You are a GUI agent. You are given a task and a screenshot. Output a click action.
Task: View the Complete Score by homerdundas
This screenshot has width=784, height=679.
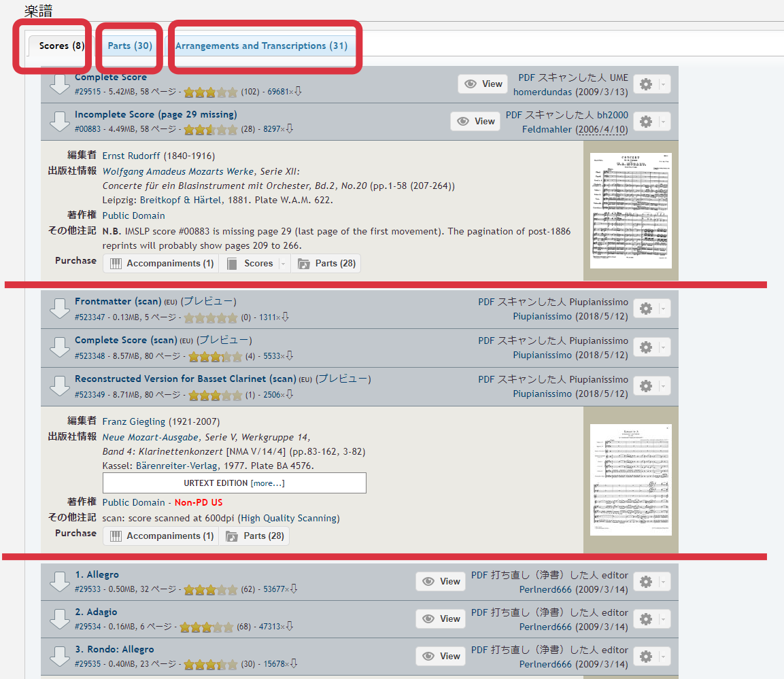tap(483, 84)
